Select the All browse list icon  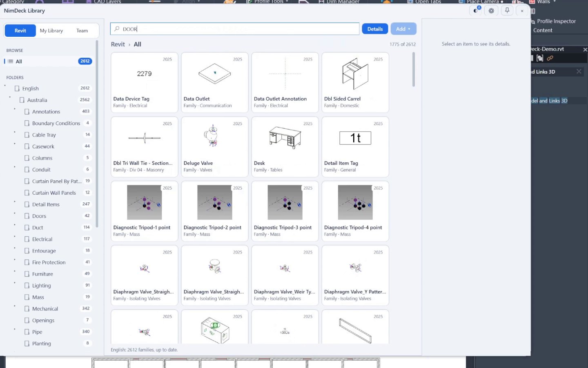(x=11, y=61)
